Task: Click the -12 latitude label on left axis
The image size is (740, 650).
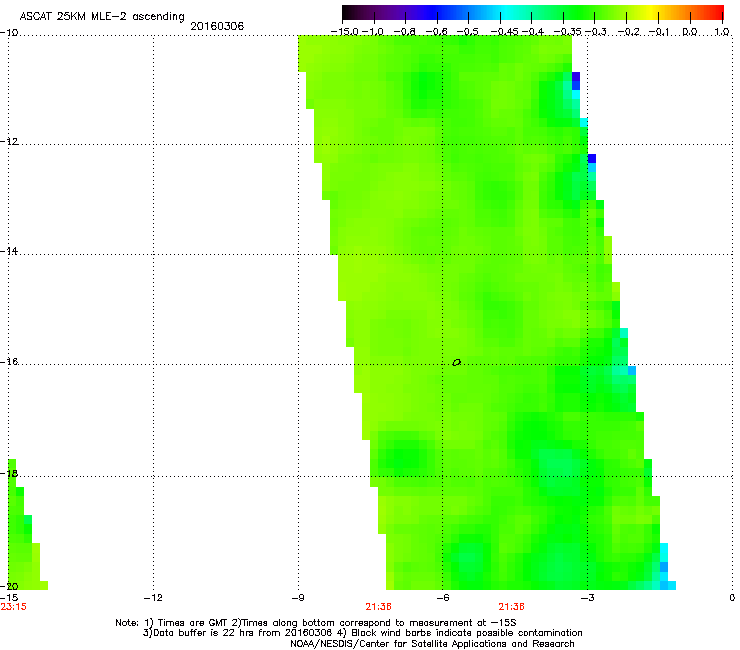Action: pyautogui.click(x=9, y=142)
